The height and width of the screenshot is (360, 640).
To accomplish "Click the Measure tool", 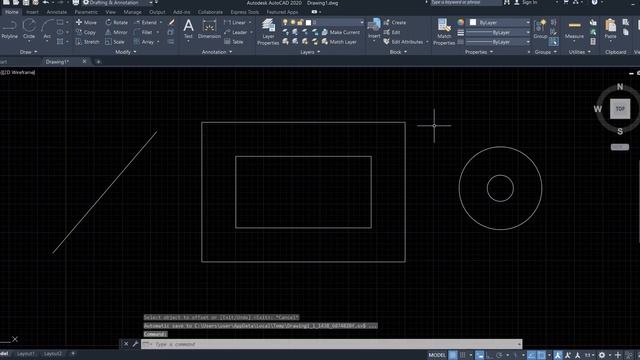I will tap(574, 29).
